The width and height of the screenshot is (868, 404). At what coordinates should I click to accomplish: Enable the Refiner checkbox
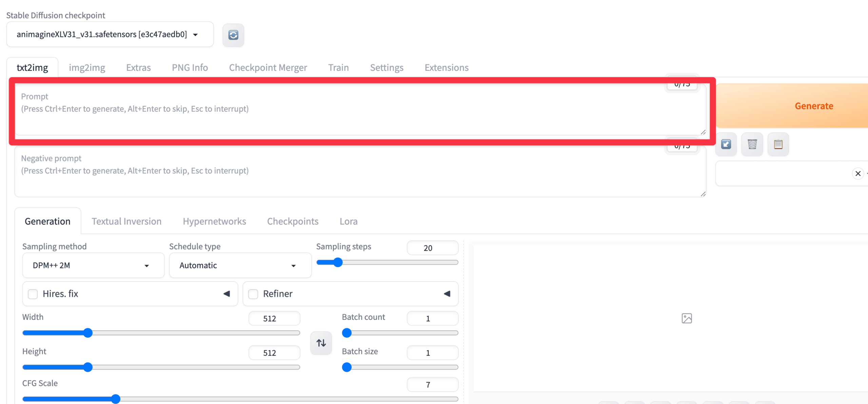tap(253, 294)
